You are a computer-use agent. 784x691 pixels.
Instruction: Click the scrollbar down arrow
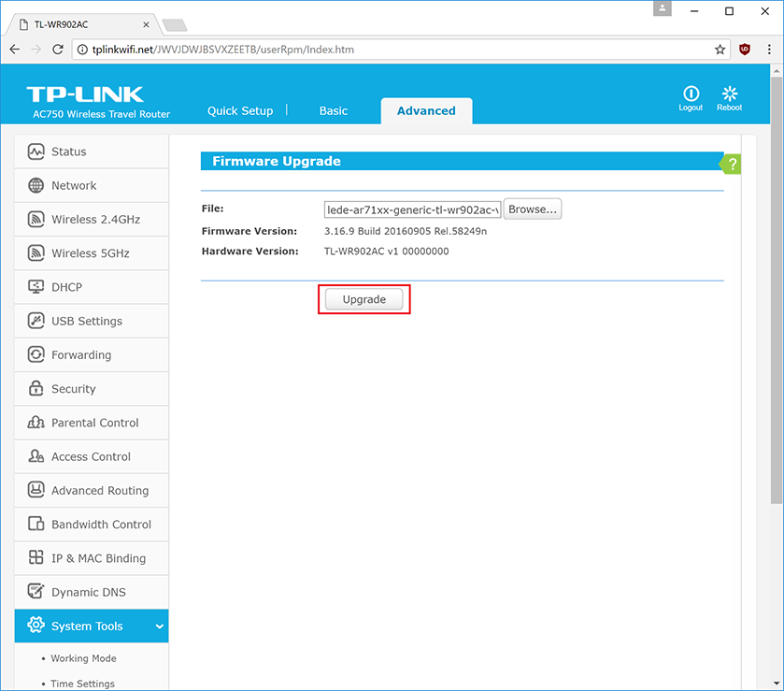[776, 683]
